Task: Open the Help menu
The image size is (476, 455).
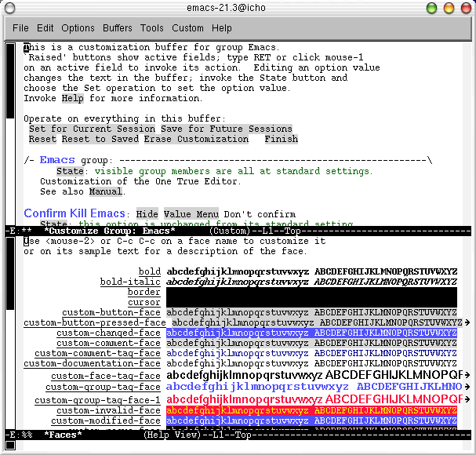Action: pos(222,28)
